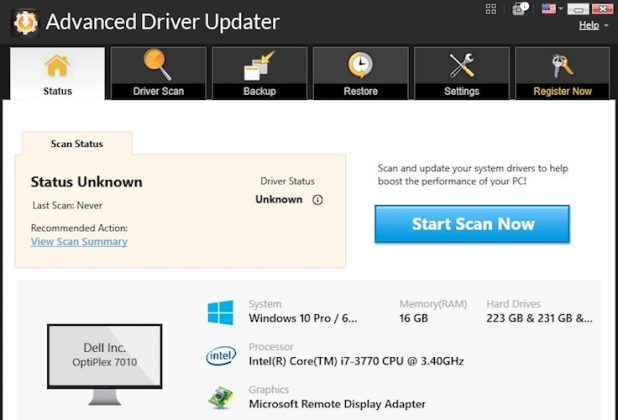Click the Driver Status info icon
618x420 pixels.
[318, 200]
